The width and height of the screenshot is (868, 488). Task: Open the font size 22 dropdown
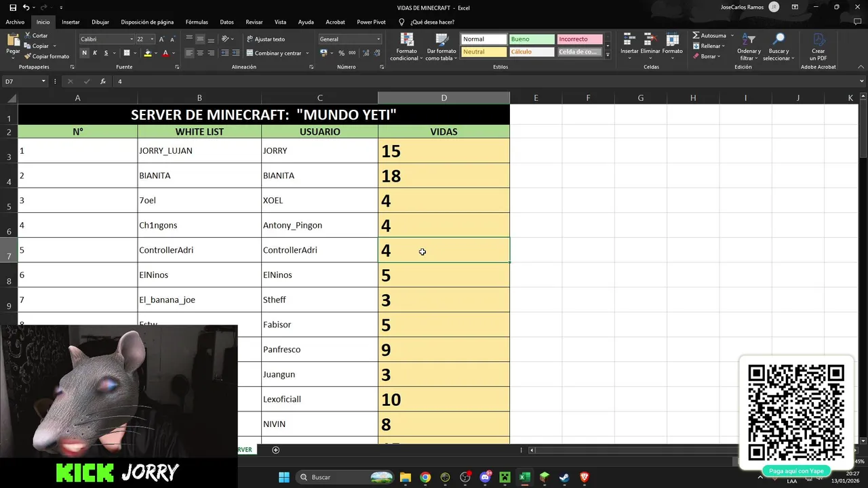pos(152,39)
